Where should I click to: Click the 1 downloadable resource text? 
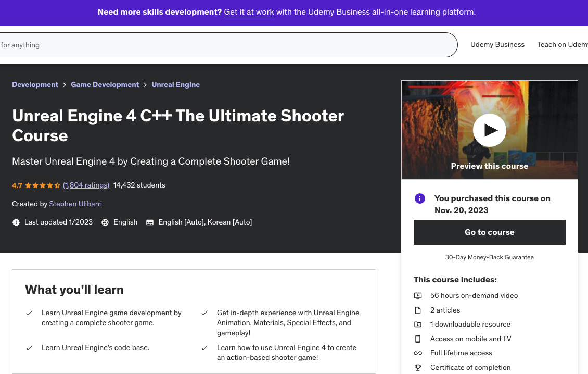coord(470,325)
